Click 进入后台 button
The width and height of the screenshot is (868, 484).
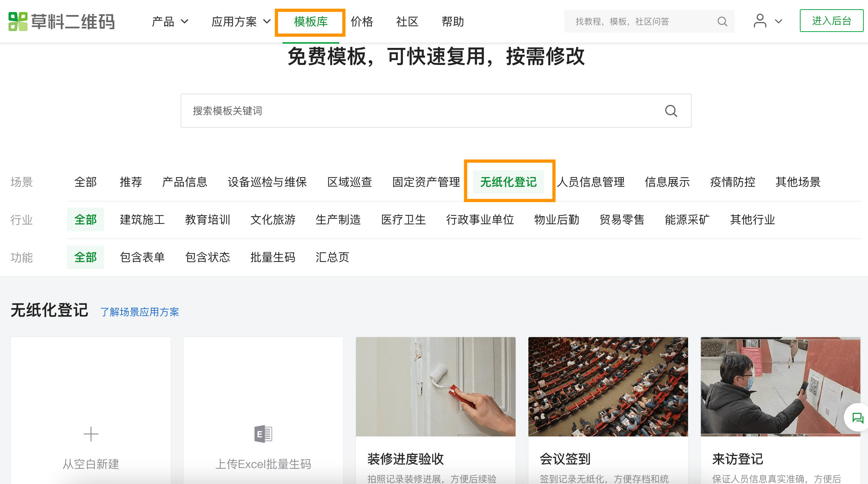(x=830, y=21)
